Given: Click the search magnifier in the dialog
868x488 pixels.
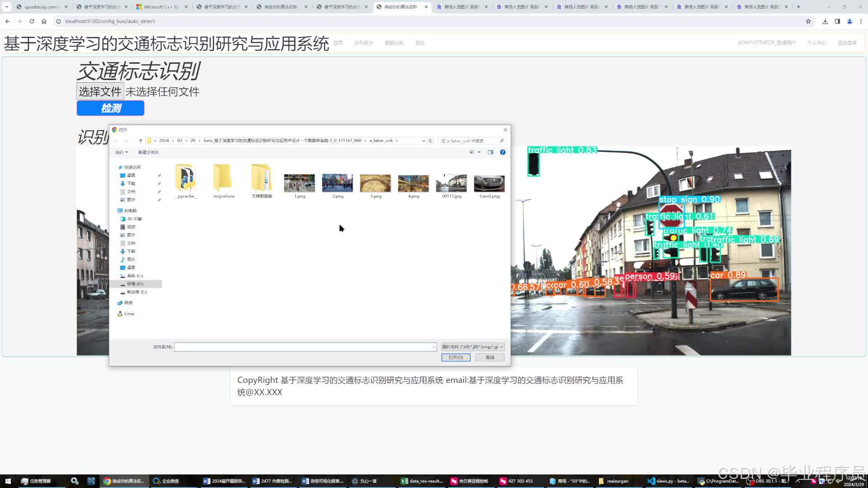Looking at the screenshot, I should [501, 141].
